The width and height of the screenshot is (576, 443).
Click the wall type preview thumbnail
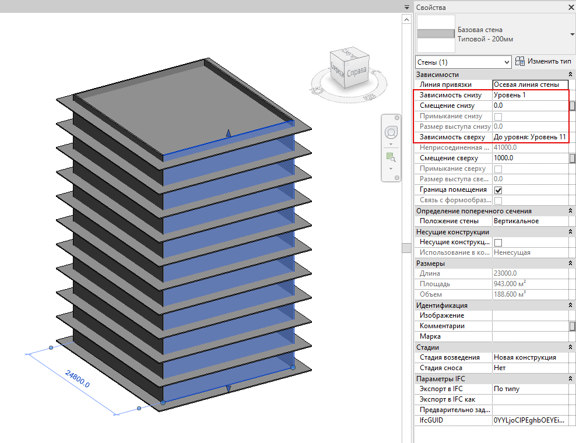point(436,34)
